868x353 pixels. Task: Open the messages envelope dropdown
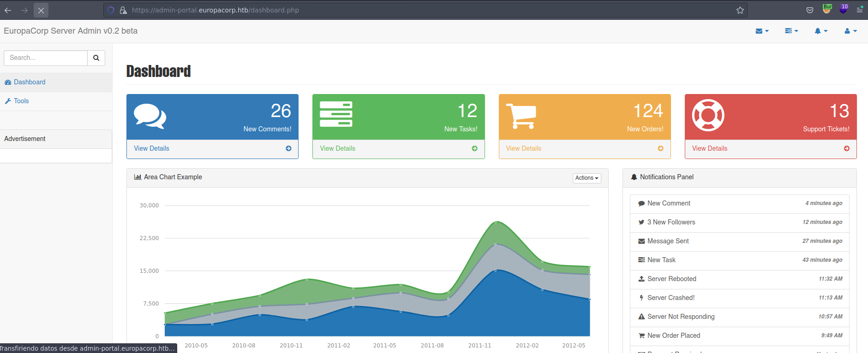[762, 31]
